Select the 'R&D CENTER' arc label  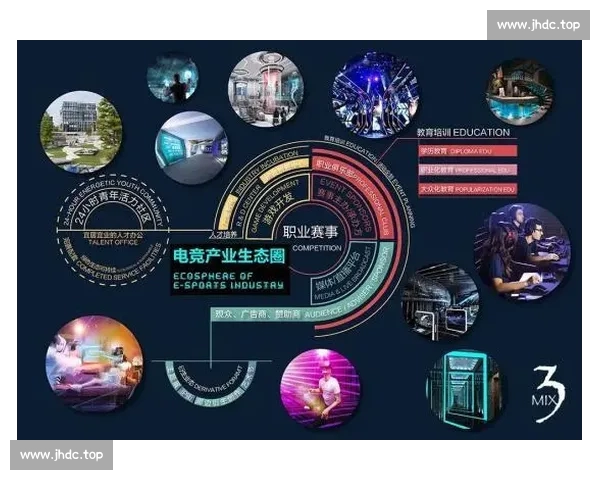pyautogui.click(x=247, y=206)
